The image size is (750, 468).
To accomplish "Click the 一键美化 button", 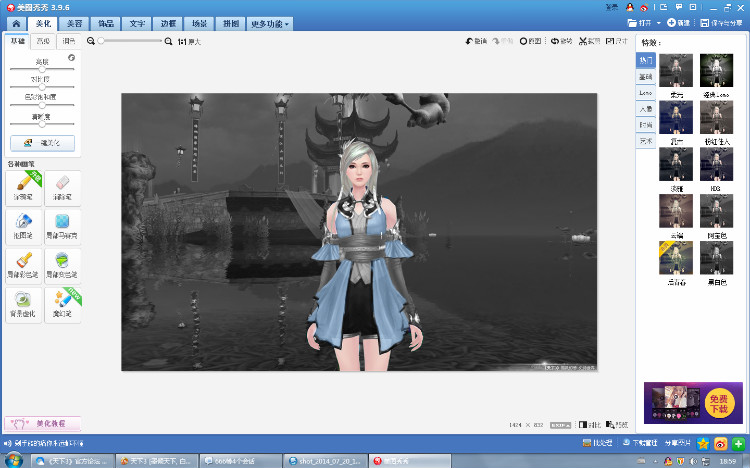I will click(43, 143).
